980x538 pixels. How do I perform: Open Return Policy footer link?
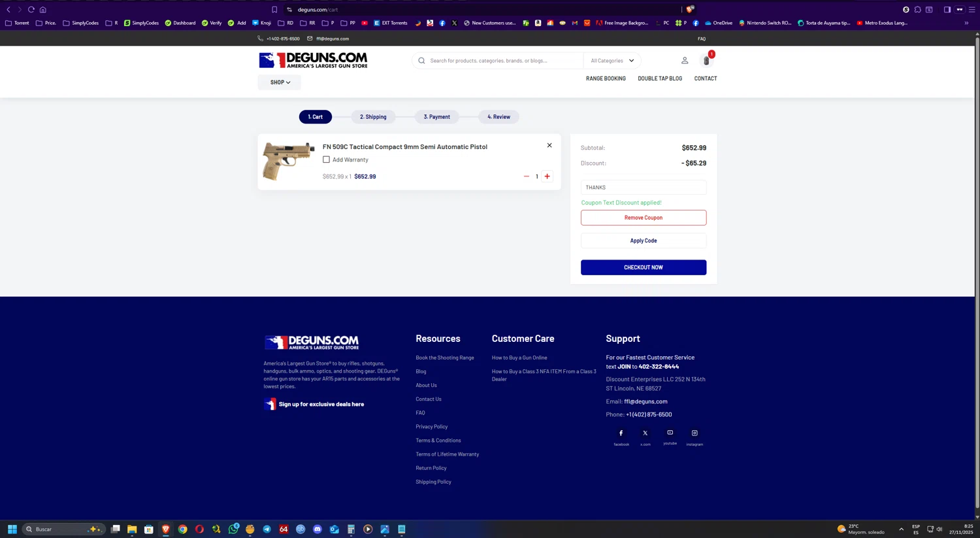point(431,468)
